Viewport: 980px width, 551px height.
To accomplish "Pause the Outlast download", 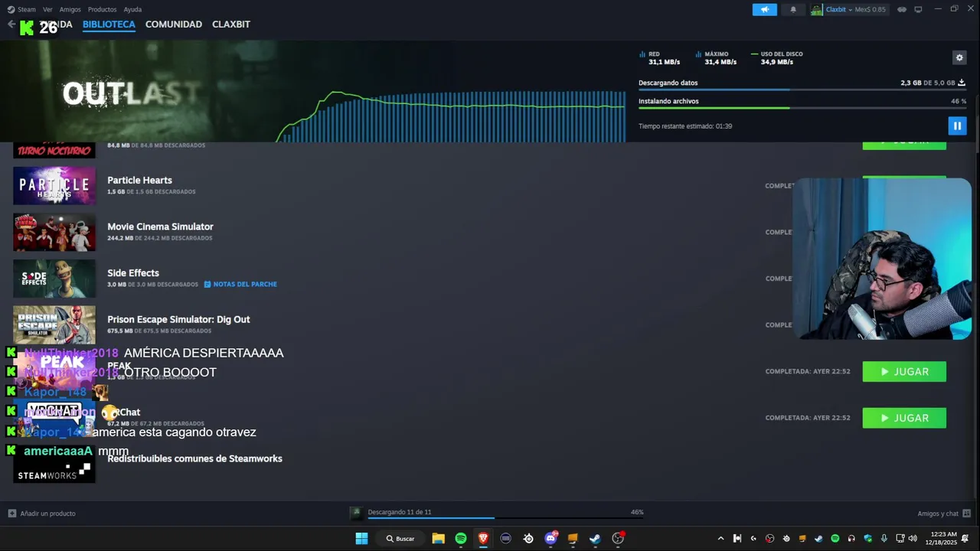I will click(957, 126).
